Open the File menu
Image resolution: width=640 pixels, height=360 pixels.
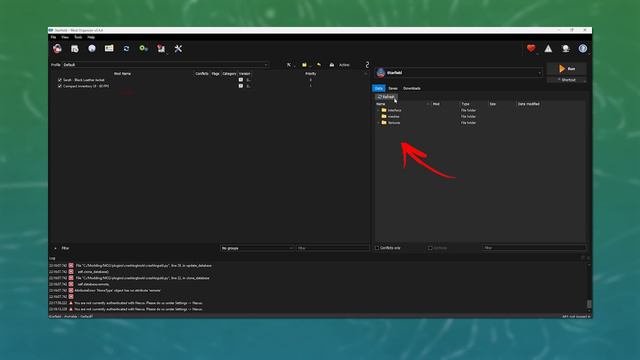tap(53, 37)
